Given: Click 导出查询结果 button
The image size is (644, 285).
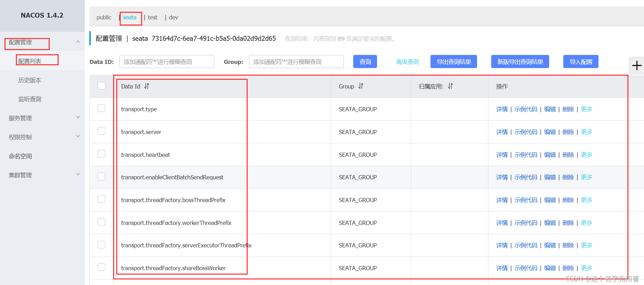Looking at the screenshot, I should (454, 61).
